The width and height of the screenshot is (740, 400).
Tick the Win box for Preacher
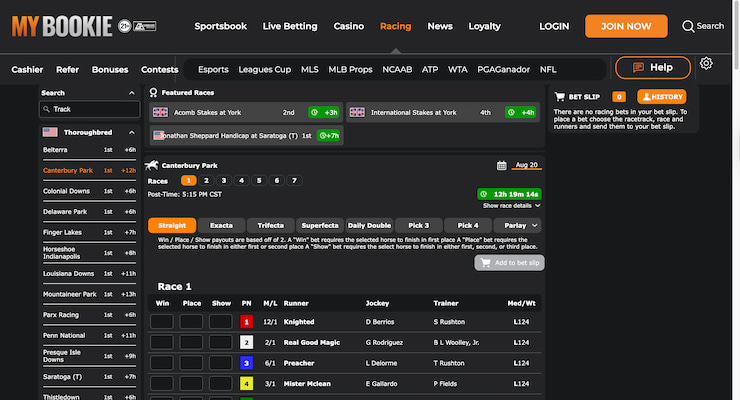coord(162,363)
